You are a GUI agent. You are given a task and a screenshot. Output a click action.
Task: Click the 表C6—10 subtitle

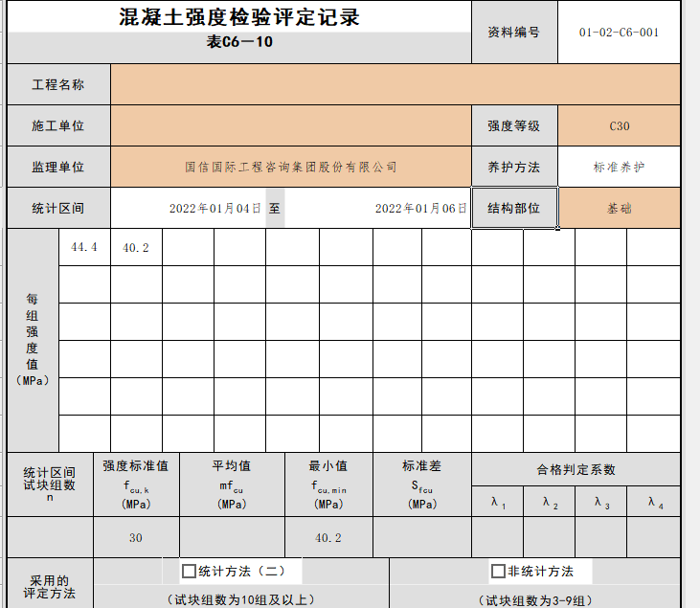[x=239, y=42]
